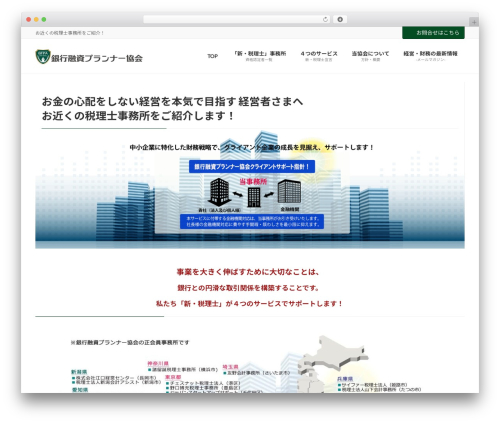Click the 東京都 prefecture heading

(173, 377)
